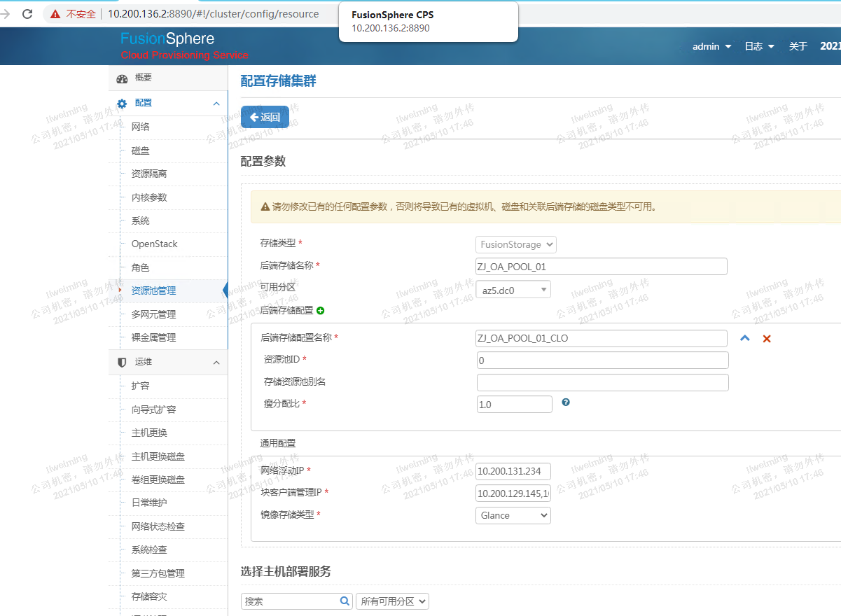
Task: Click the 返回 back button
Action: click(x=265, y=118)
